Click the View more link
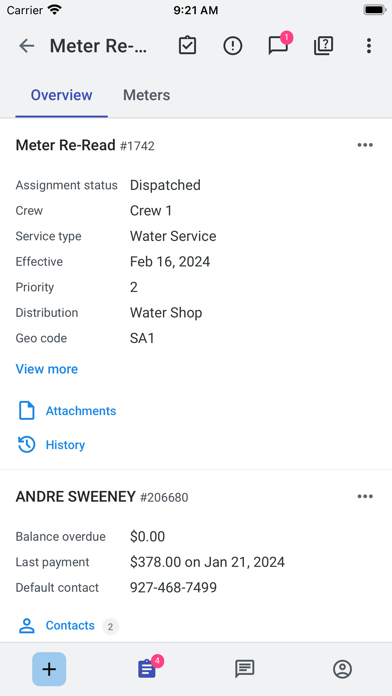Screen dimensions: 392x696 pyautogui.click(x=47, y=369)
